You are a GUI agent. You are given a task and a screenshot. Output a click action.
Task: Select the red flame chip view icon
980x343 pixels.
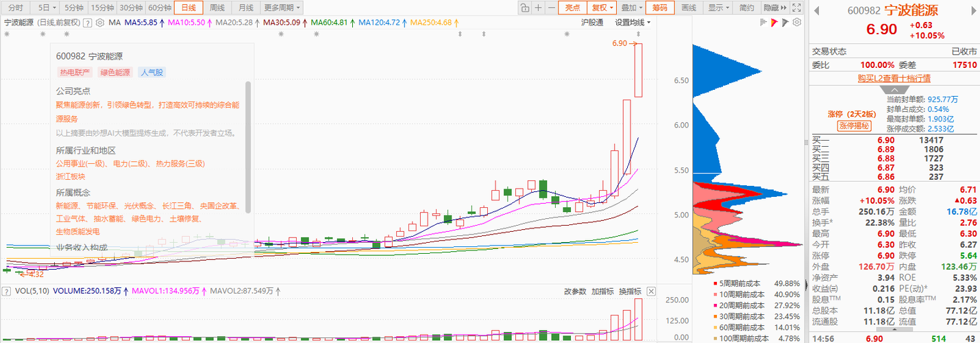click(774, 23)
